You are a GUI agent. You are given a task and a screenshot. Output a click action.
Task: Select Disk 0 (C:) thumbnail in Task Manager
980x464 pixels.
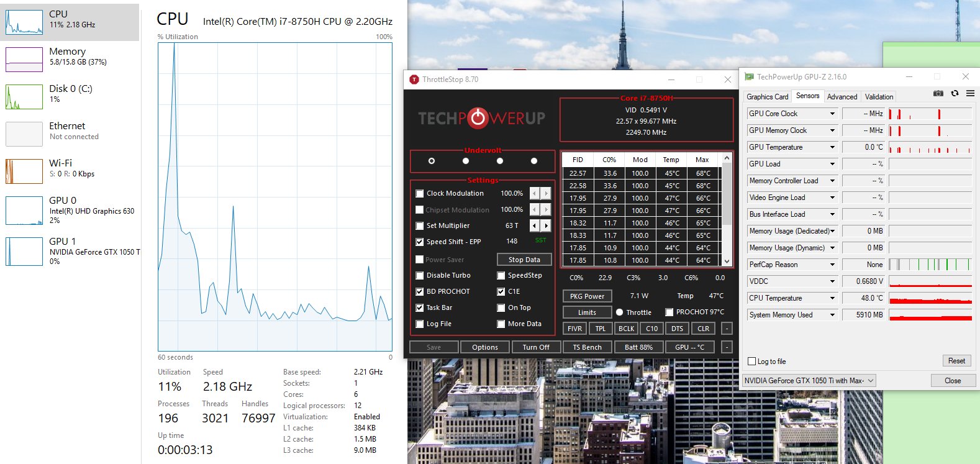24,97
